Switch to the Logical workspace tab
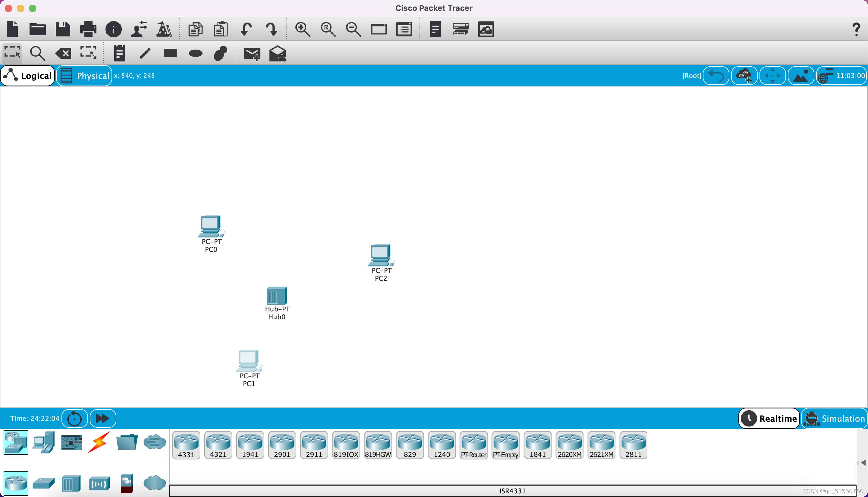 pyautogui.click(x=28, y=75)
